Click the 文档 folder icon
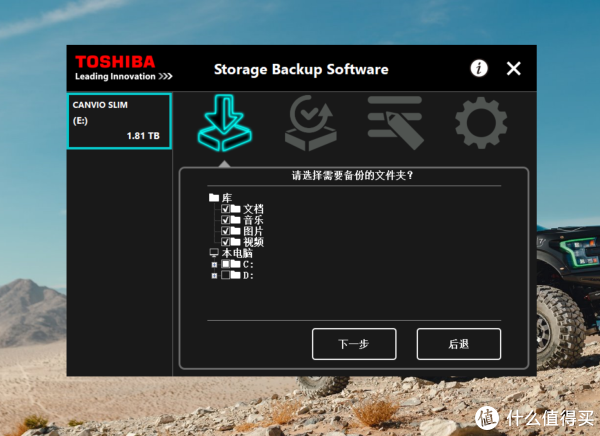This screenshot has width=600, height=436. pyautogui.click(x=235, y=209)
